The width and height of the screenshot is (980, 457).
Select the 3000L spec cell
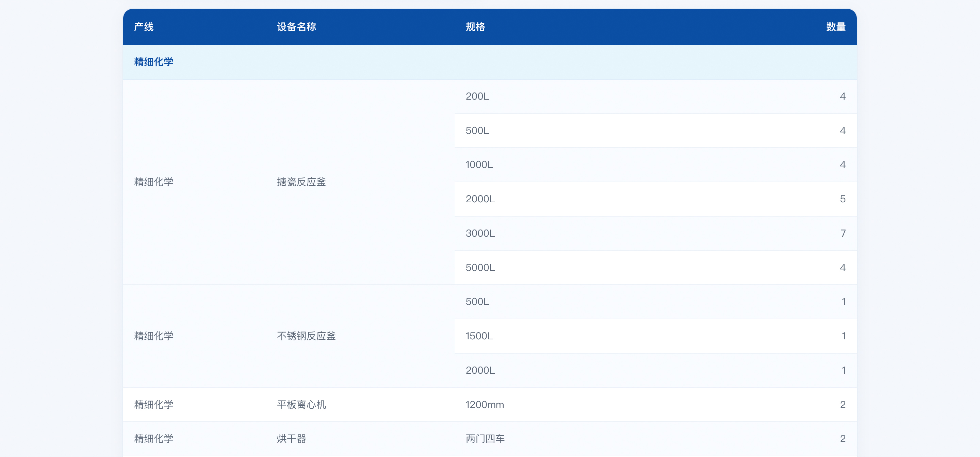coord(480,233)
